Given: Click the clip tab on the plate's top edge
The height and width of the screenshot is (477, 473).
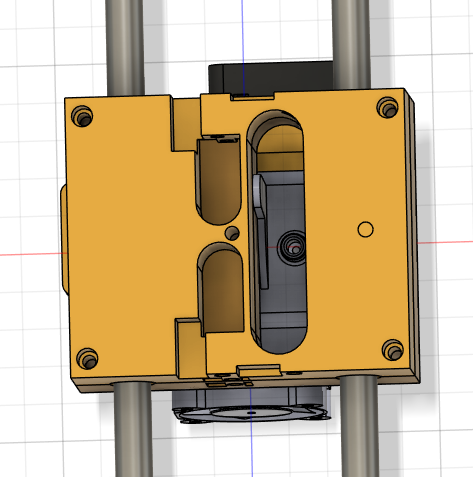Looking at the screenshot, I should tap(252, 96).
